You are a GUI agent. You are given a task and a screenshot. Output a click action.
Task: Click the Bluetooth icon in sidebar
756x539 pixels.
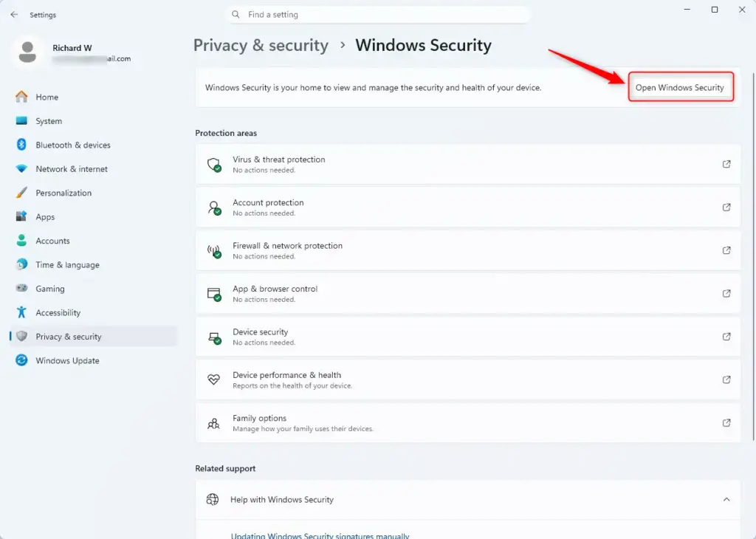tap(21, 145)
